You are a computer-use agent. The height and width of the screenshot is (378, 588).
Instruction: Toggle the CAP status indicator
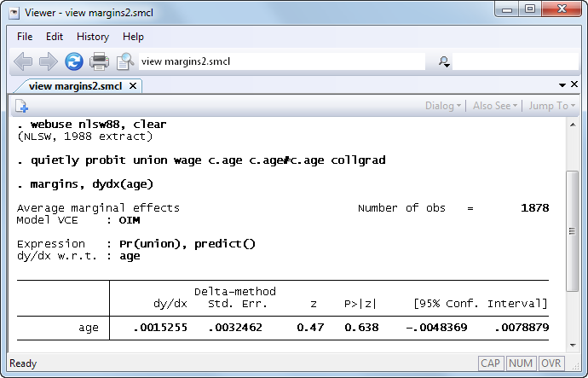(x=490, y=363)
